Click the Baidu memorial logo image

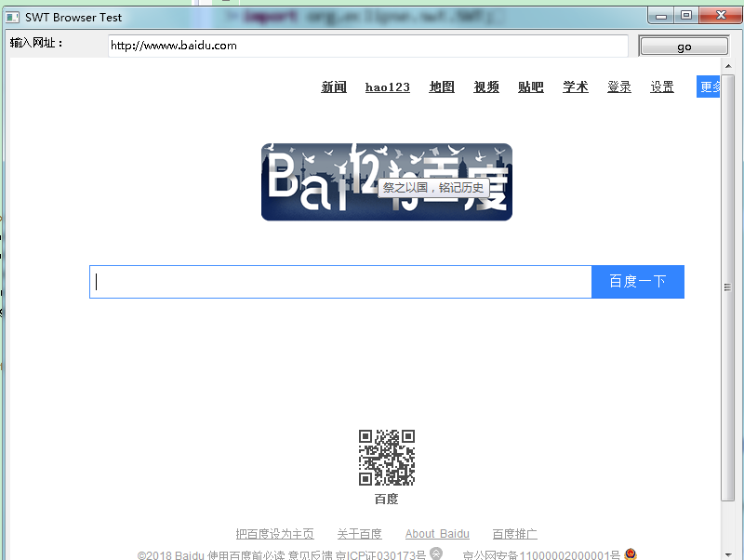pos(387,181)
